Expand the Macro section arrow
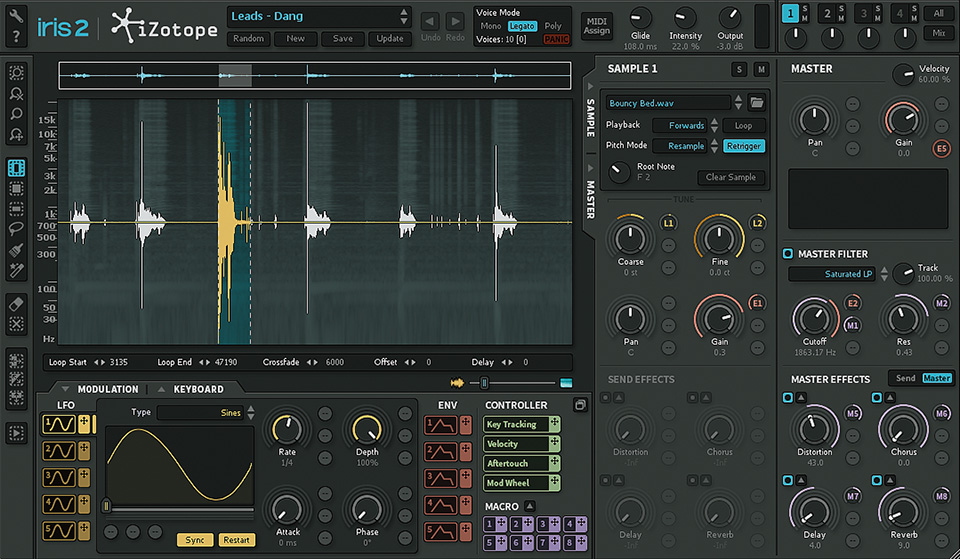The width and height of the screenshot is (960, 559). 530,506
